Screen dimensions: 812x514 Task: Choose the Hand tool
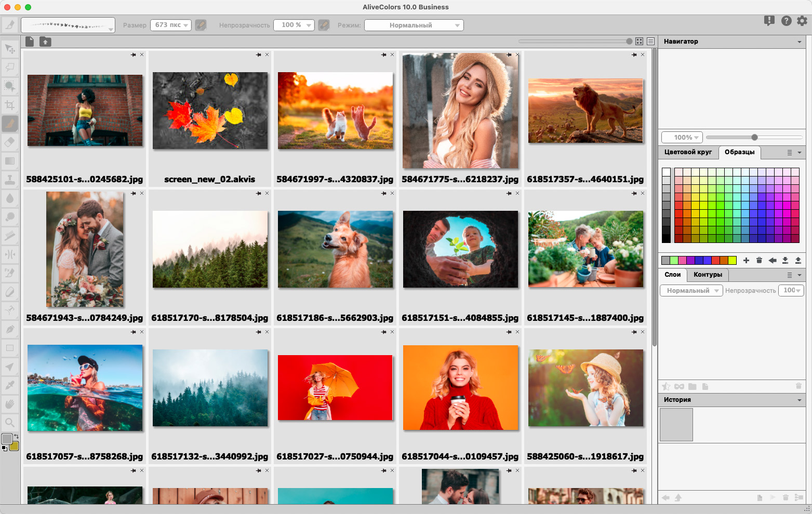10,404
